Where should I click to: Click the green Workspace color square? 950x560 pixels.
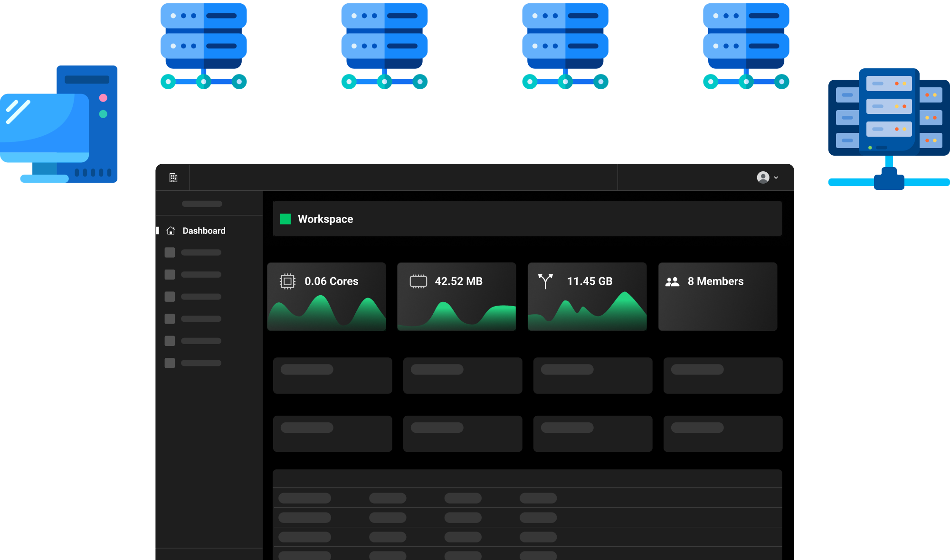coord(285,219)
